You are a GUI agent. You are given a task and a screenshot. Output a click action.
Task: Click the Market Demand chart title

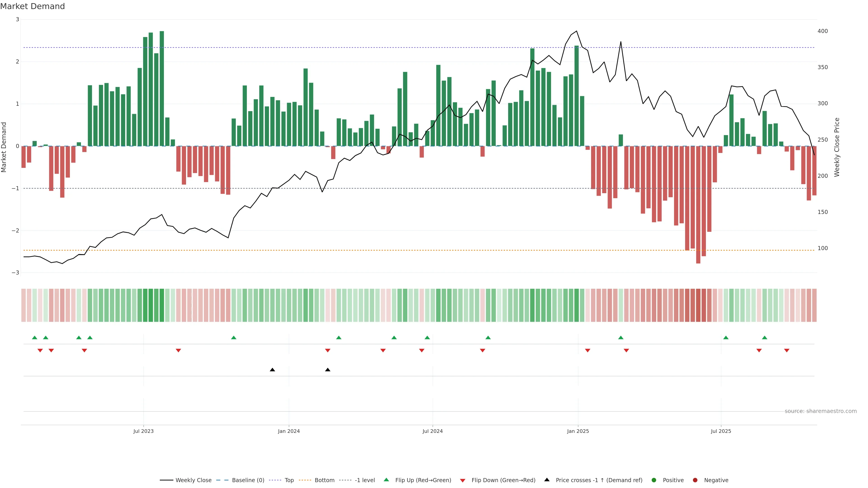pyautogui.click(x=32, y=6)
